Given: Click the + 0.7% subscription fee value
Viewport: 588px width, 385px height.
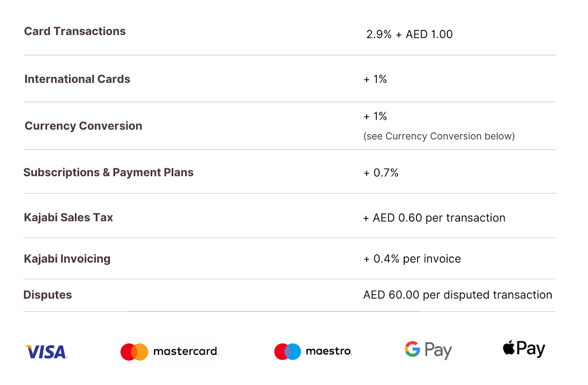Looking at the screenshot, I should click(381, 173).
